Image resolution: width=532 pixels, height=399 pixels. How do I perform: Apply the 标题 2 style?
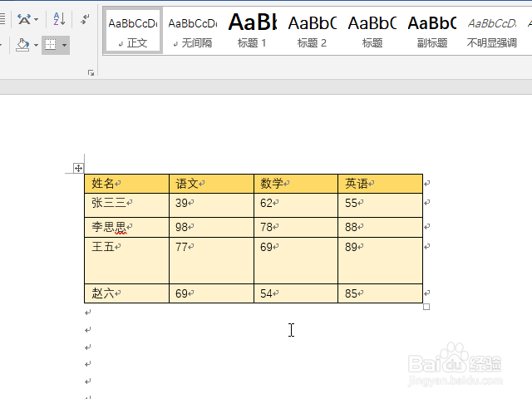[x=313, y=31]
